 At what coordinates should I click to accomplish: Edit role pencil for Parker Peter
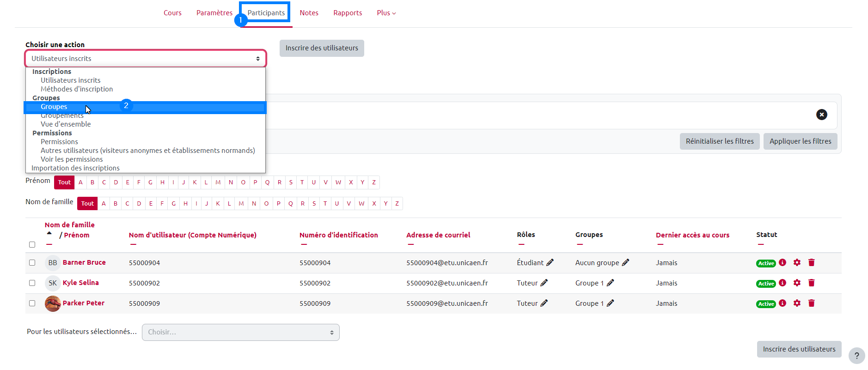(x=544, y=303)
